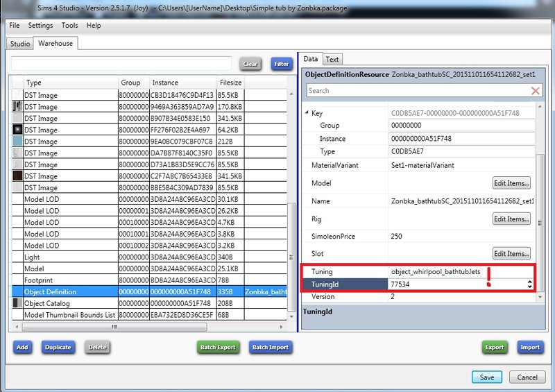
Task: Click inside the Tuning value field
Action: coord(458,272)
